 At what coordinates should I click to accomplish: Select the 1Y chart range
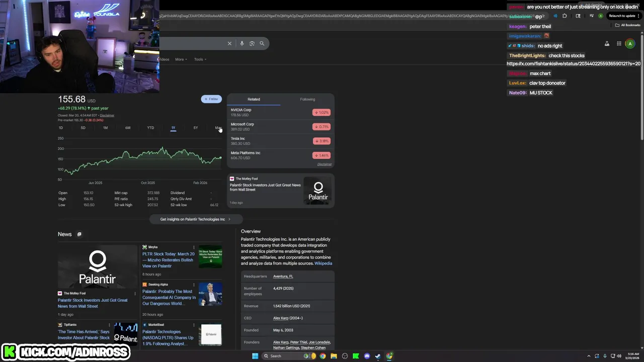click(173, 128)
